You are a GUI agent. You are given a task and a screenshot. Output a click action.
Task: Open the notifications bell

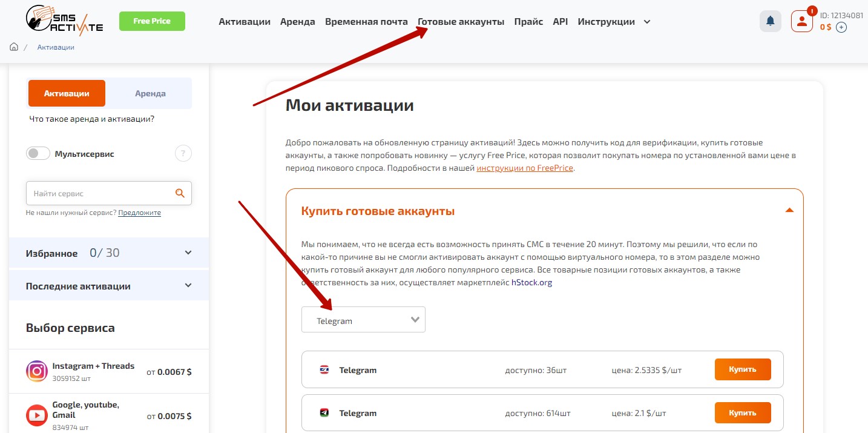click(x=770, y=21)
